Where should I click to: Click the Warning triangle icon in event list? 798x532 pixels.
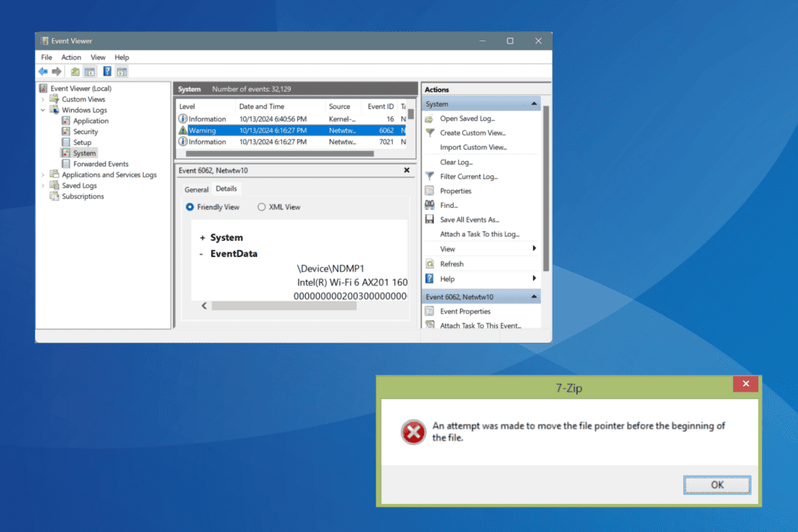coord(182,130)
